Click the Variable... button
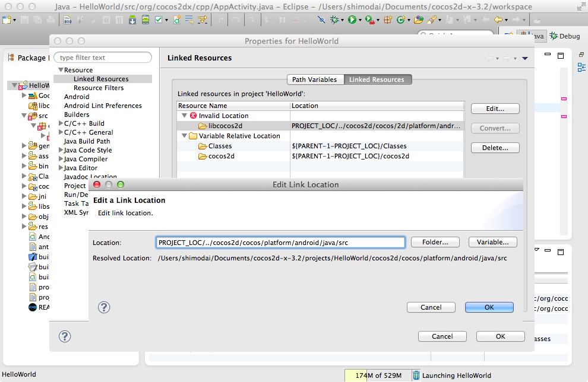The height and width of the screenshot is (382, 588). [x=493, y=242]
